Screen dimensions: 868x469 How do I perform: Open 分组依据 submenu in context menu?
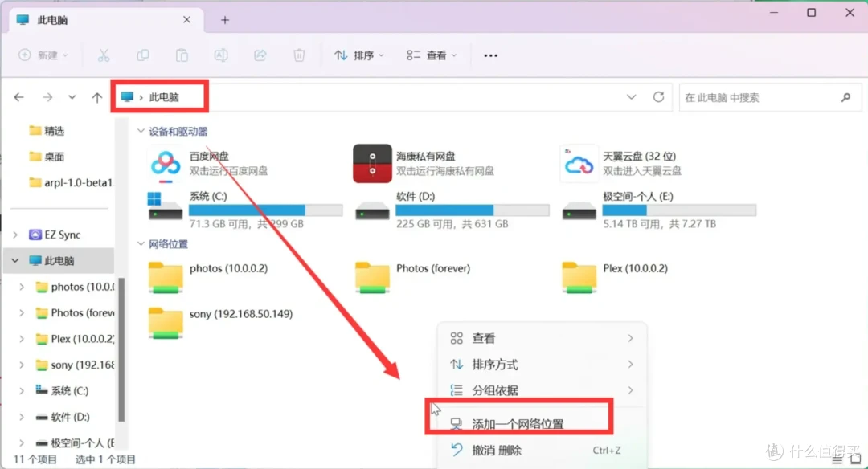point(542,390)
